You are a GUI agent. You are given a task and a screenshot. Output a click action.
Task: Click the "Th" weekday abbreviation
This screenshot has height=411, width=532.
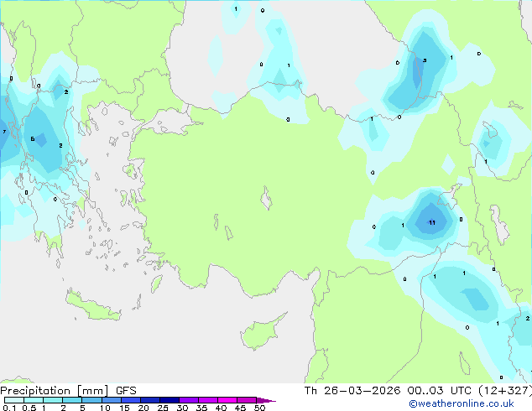[x=310, y=391]
